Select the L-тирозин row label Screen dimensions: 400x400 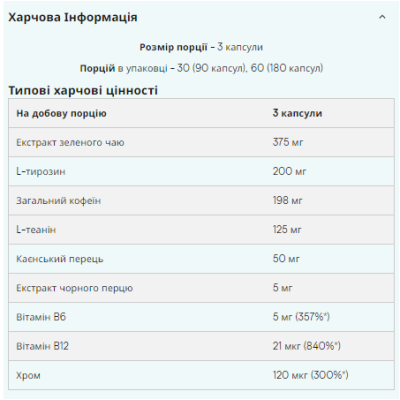pos(41,172)
